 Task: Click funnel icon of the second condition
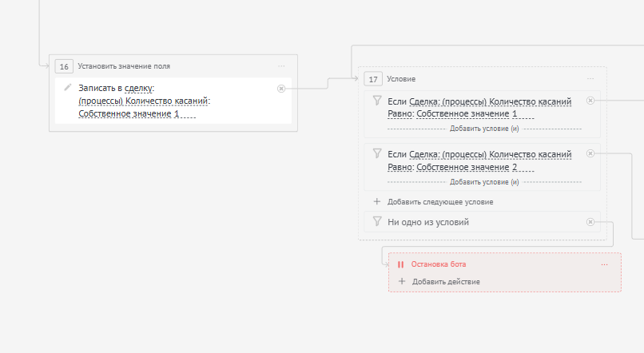[377, 153]
